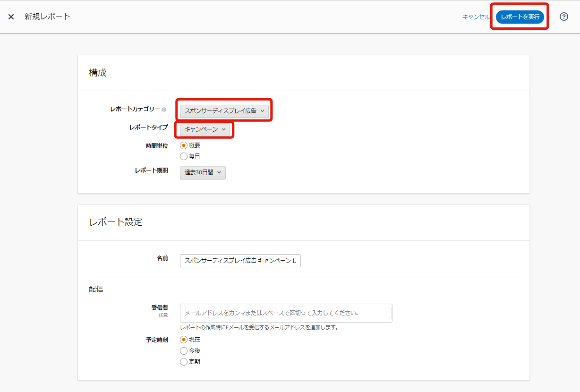Click the レポート設定 section heading

pyautogui.click(x=116, y=222)
